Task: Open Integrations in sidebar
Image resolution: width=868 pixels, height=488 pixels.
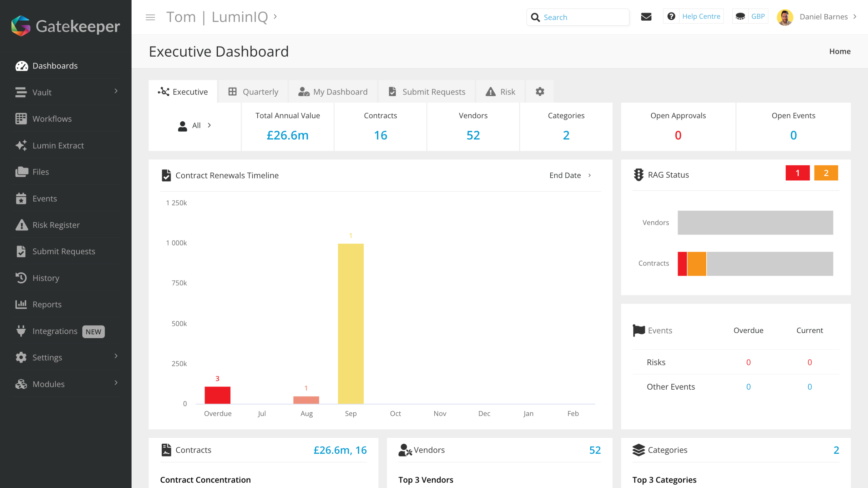Action: click(x=55, y=331)
